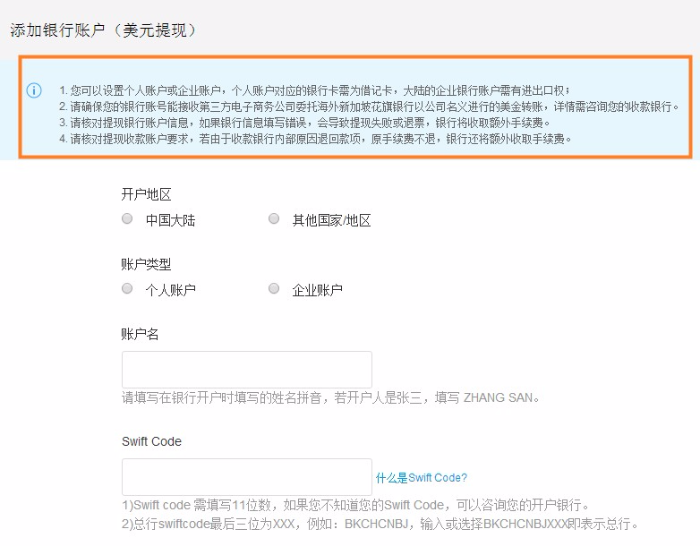Click the 开户地区 section label
Image resolution: width=700 pixels, height=546 pixels.
(146, 194)
